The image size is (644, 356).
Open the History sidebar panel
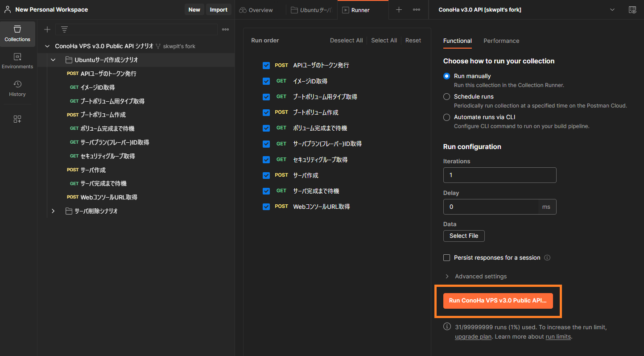coord(17,88)
